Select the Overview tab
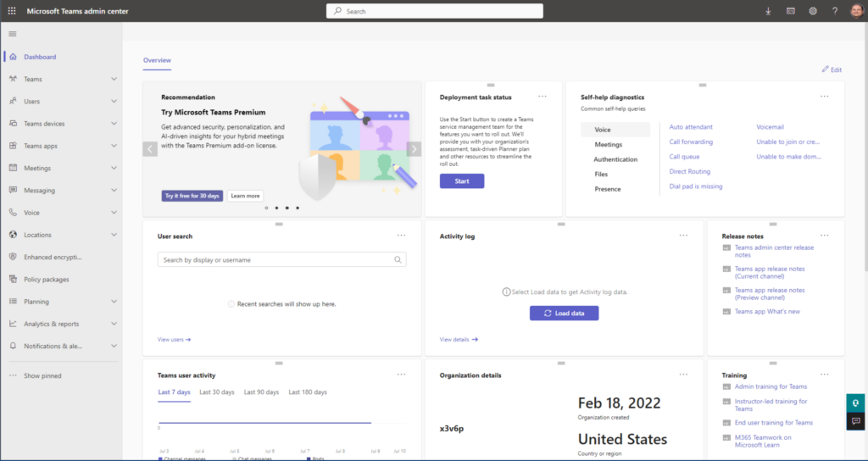The image size is (868, 461). click(x=157, y=60)
